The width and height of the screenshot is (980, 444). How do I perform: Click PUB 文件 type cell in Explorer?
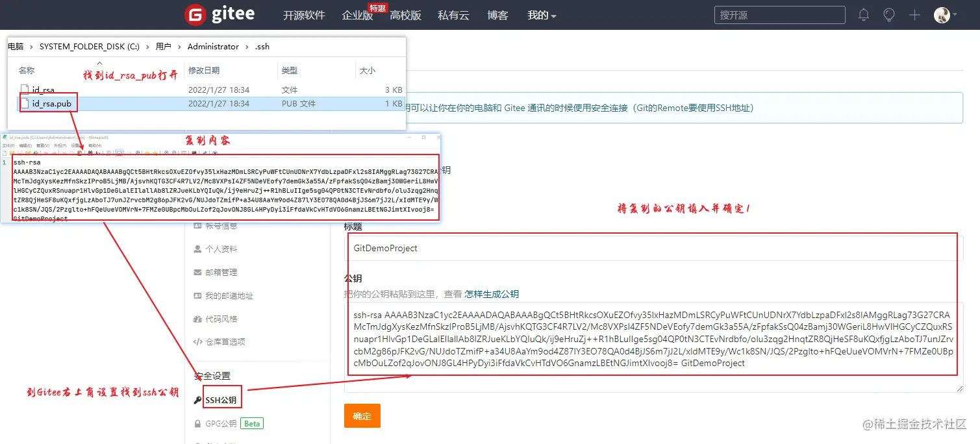point(299,103)
